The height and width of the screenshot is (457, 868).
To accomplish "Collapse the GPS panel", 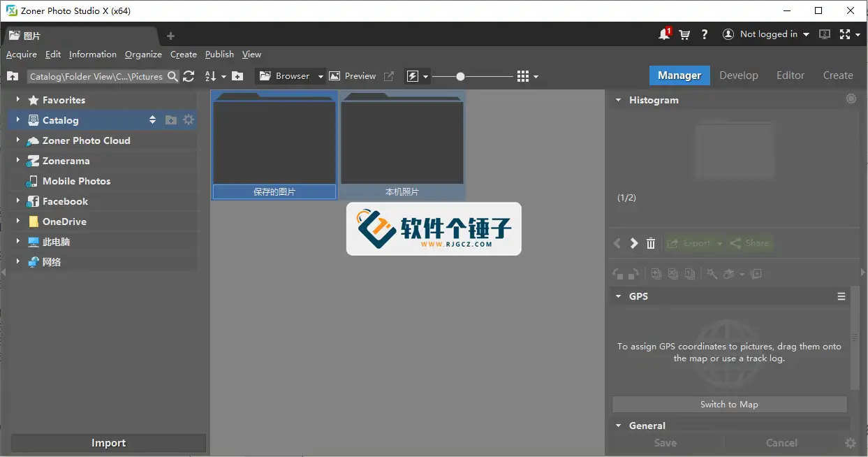I will (x=618, y=296).
